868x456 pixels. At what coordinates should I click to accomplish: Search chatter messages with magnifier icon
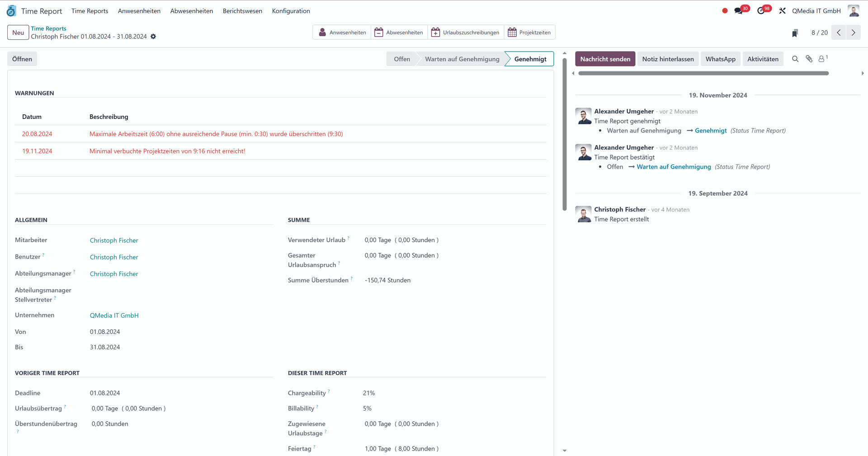795,59
